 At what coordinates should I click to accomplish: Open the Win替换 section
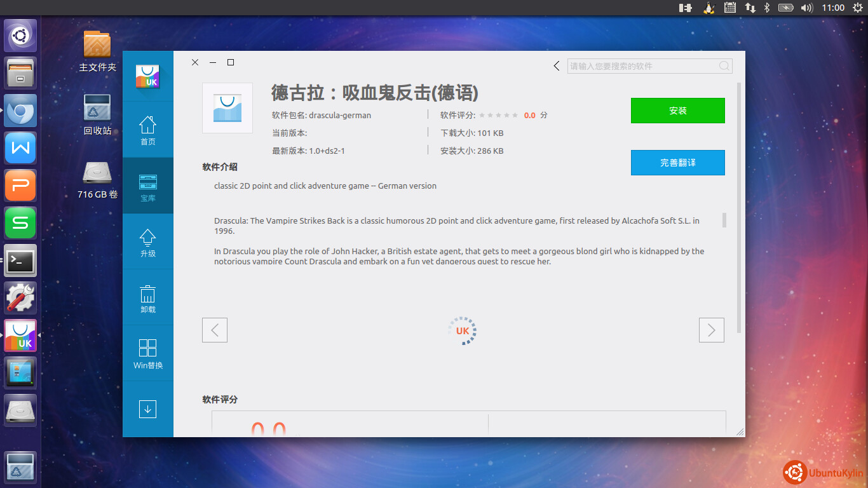click(x=147, y=353)
